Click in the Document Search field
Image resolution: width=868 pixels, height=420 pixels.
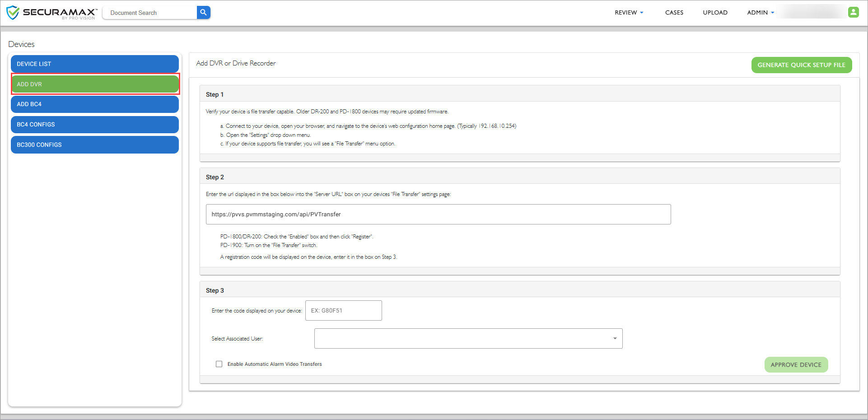(150, 13)
